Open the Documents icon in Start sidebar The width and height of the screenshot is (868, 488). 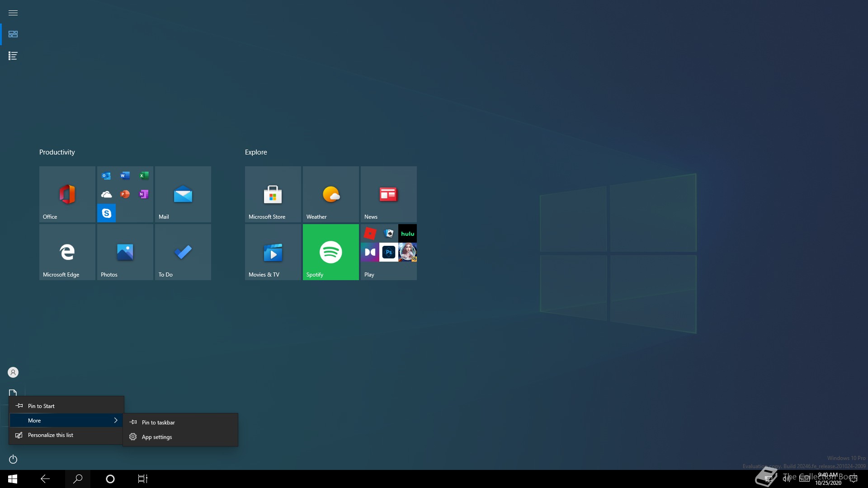tap(13, 393)
